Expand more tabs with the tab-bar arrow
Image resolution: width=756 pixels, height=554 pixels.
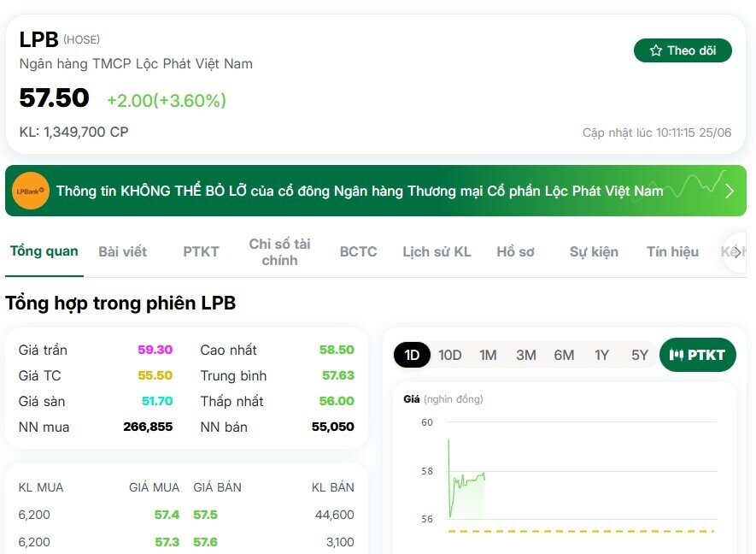[737, 252]
